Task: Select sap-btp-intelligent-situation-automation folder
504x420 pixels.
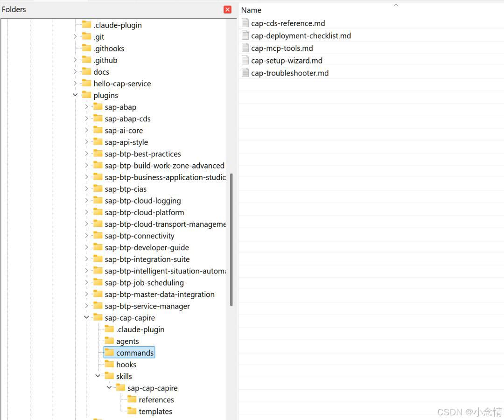Action: 165,271
